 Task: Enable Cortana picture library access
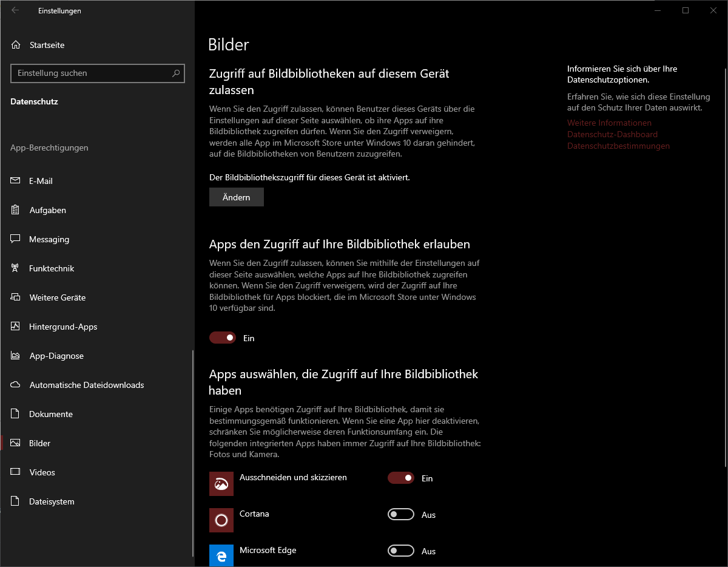click(x=401, y=514)
